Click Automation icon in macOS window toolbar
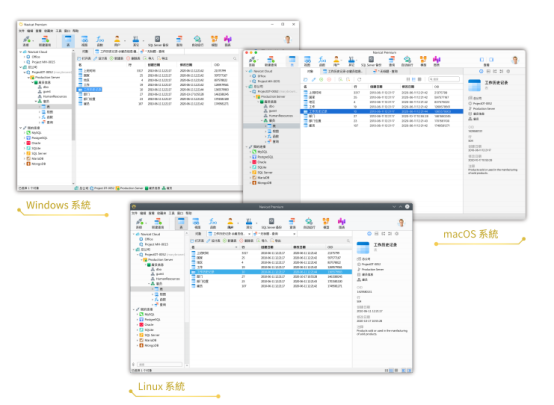 click(407, 60)
